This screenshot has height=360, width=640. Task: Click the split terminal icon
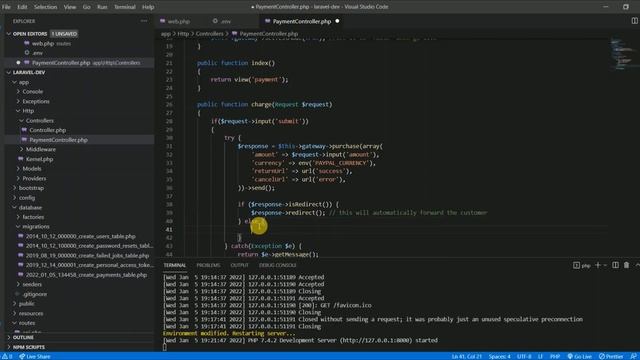coord(616,265)
